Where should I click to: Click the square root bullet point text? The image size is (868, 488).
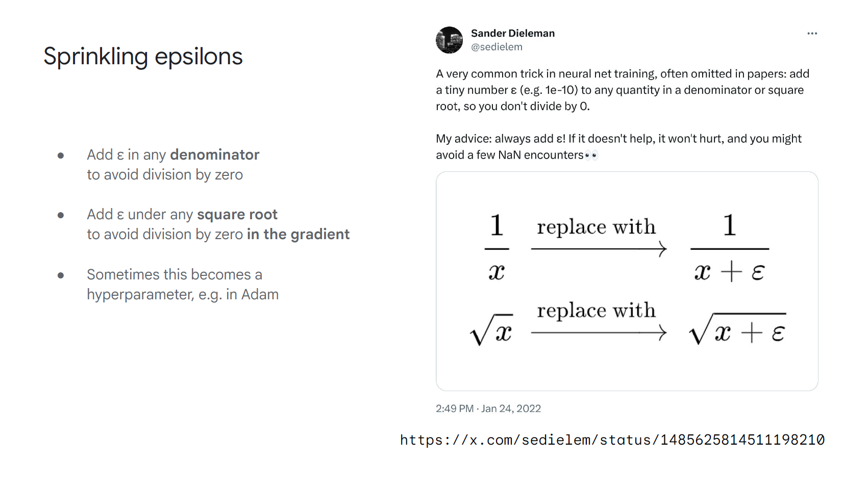(218, 224)
